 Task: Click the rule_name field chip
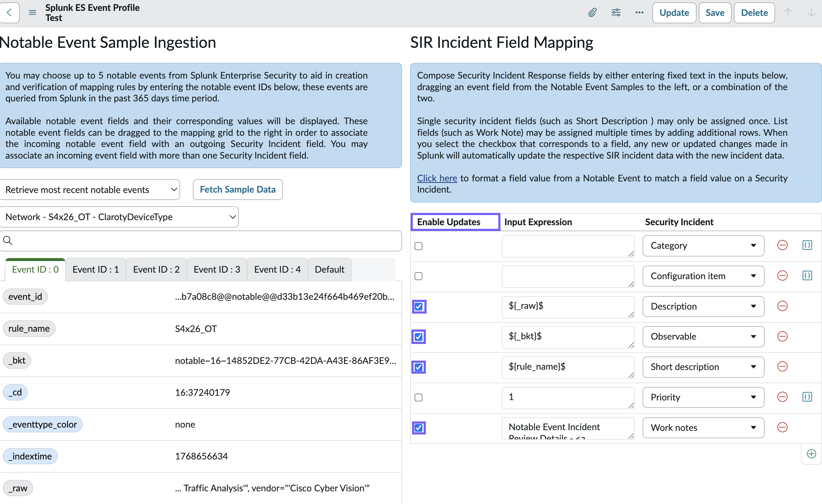click(29, 329)
